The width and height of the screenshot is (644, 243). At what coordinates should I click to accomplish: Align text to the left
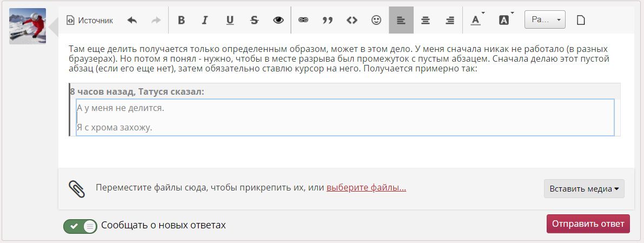pyautogui.click(x=401, y=21)
